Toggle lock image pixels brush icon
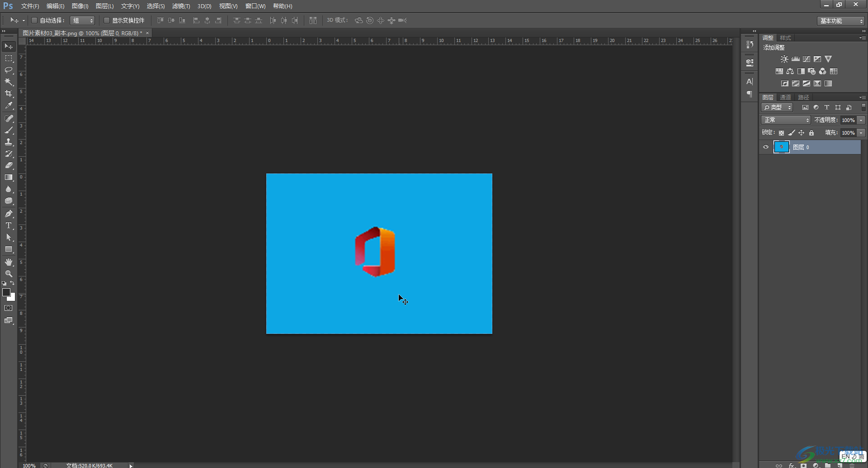Image resolution: width=868 pixels, height=468 pixels. click(791, 133)
